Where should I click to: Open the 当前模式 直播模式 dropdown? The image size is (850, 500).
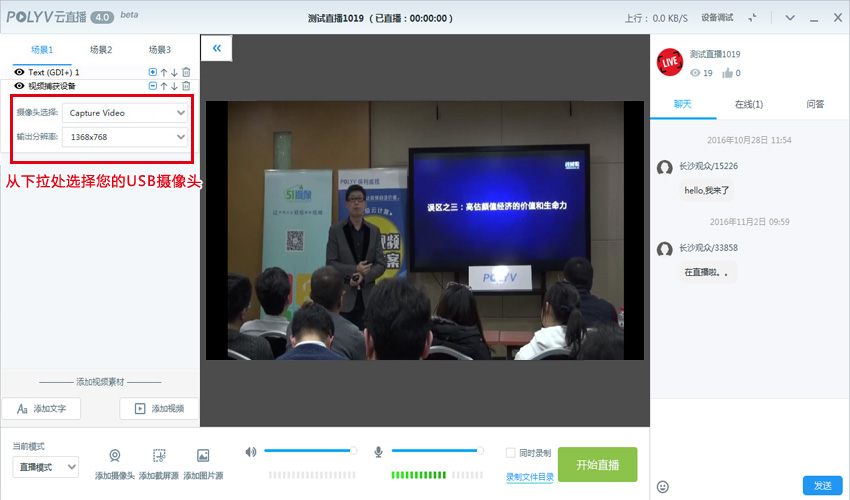pos(45,467)
